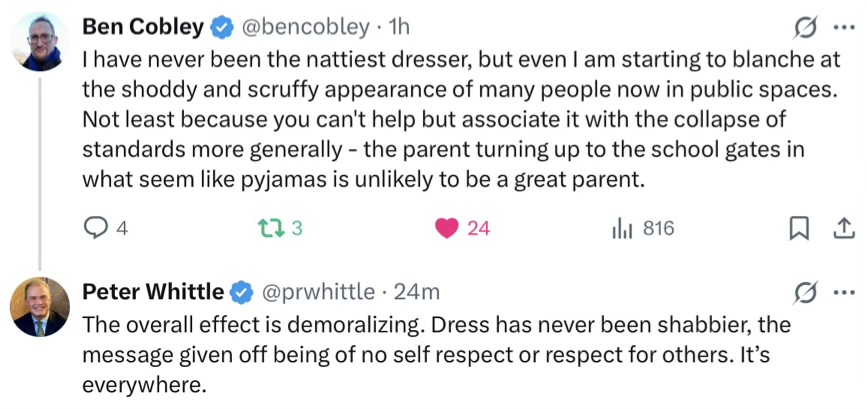
Task: Bookmark Ben Cobley's post
Action: pos(800,229)
